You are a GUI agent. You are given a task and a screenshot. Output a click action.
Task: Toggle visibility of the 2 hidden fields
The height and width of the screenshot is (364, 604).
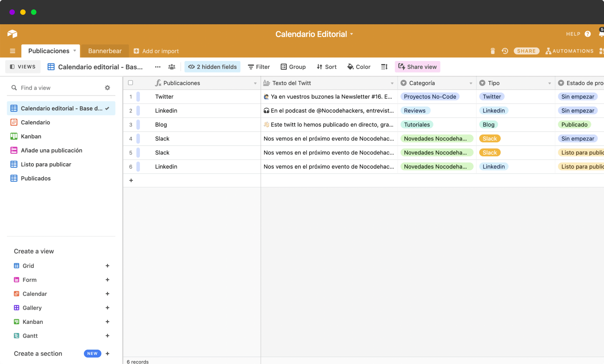[212, 67]
